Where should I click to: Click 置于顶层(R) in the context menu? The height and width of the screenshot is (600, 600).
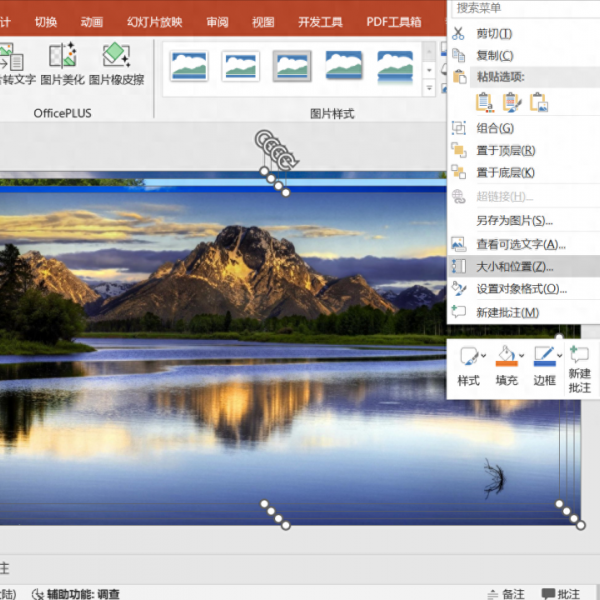(x=505, y=150)
